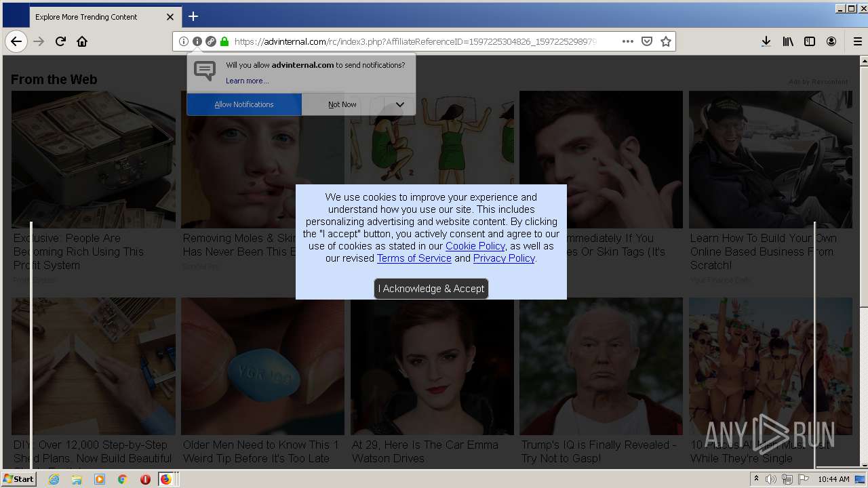Open the Library menu

[788, 41]
